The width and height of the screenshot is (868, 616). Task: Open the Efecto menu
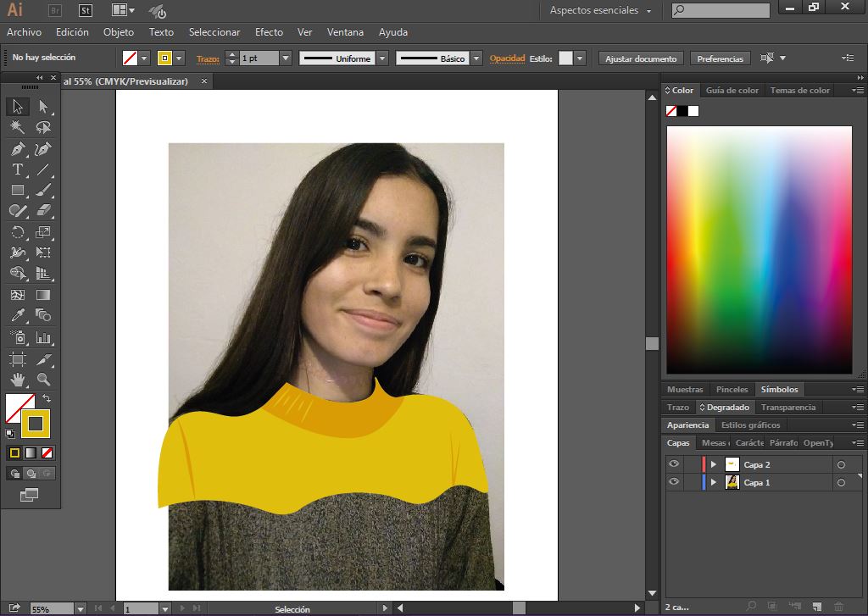(x=269, y=32)
